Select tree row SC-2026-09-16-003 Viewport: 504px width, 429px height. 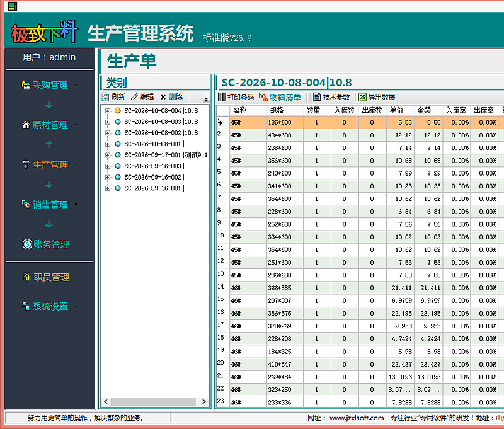coord(154,166)
